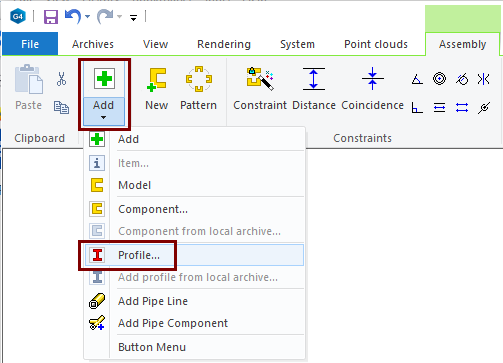Activate the Distance constraint tool
The image size is (503, 363).
click(314, 79)
